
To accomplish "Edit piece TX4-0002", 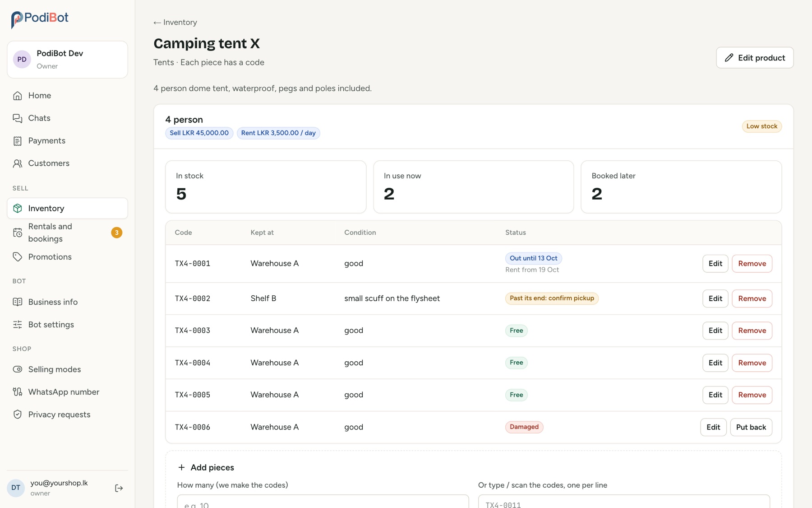I will click(715, 298).
